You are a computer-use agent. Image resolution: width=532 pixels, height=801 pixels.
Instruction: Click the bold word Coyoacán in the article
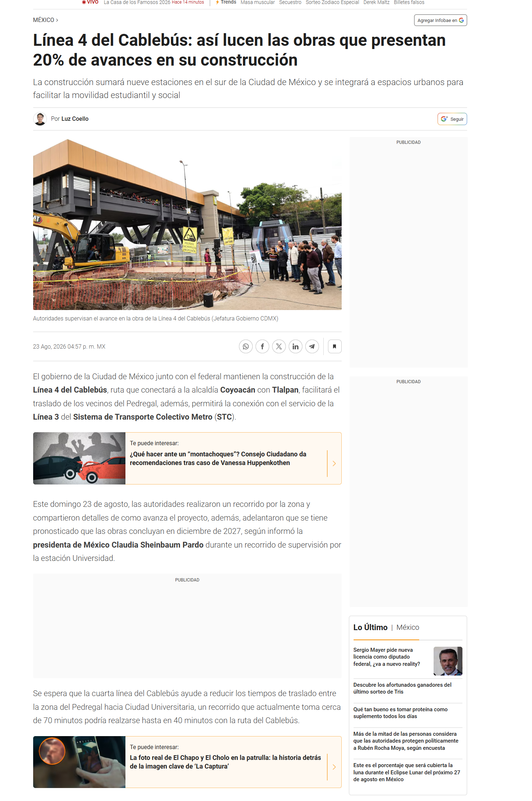(238, 390)
